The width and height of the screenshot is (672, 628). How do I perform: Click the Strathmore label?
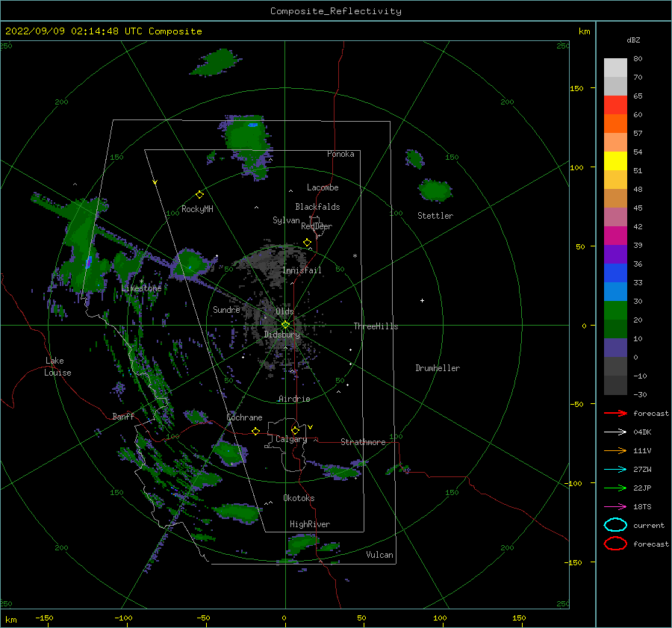coord(363,442)
